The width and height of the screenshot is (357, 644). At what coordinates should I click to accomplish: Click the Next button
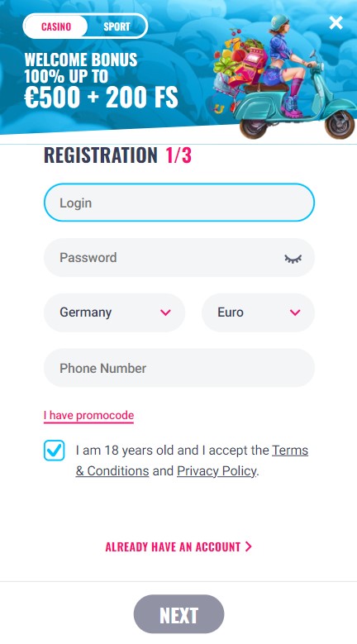click(x=178, y=614)
